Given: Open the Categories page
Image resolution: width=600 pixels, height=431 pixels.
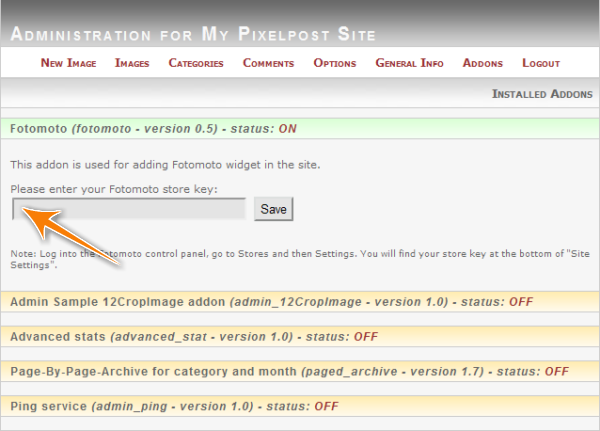Looking at the screenshot, I should pos(196,63).
